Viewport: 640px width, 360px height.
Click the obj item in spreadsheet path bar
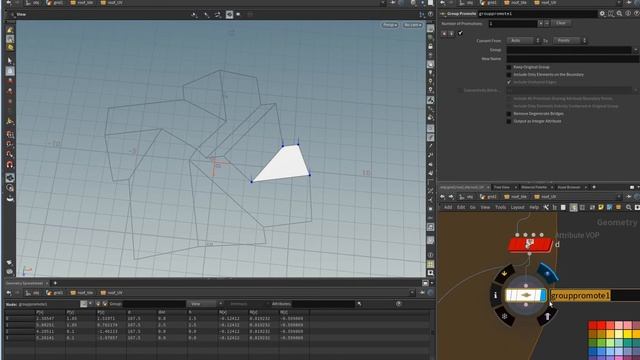[x=32, y=293]
